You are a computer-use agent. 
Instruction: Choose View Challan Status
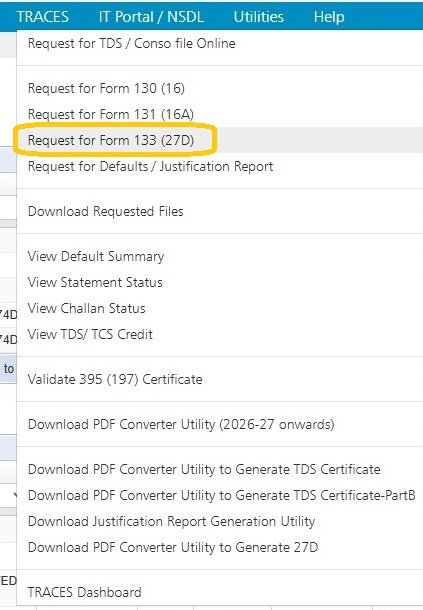click(87, 309)
